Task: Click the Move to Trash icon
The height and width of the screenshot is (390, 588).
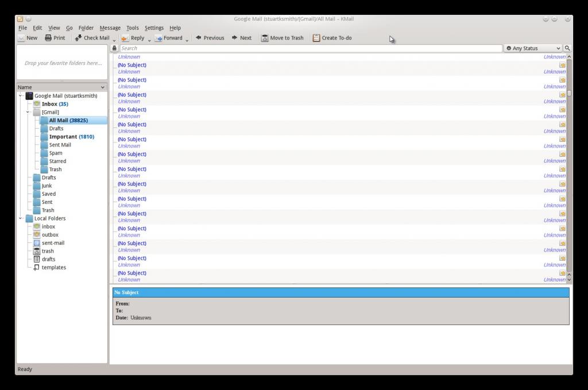Action: pos(265,38)
